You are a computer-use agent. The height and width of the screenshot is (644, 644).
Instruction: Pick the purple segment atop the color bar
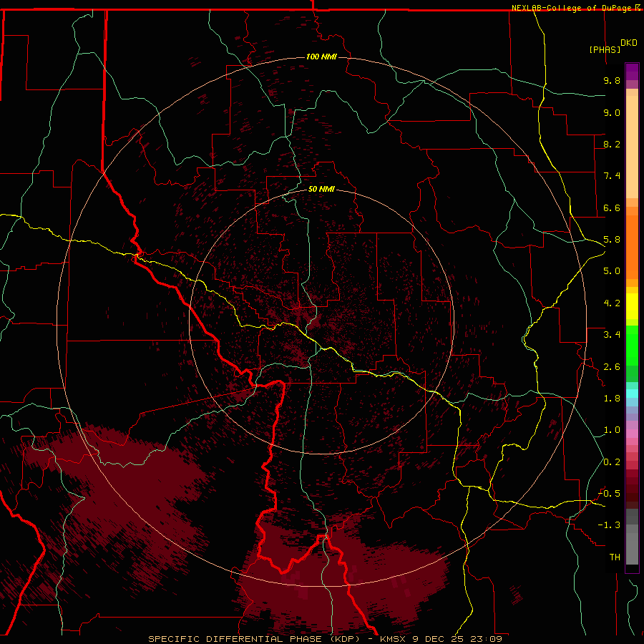(632, 72)
